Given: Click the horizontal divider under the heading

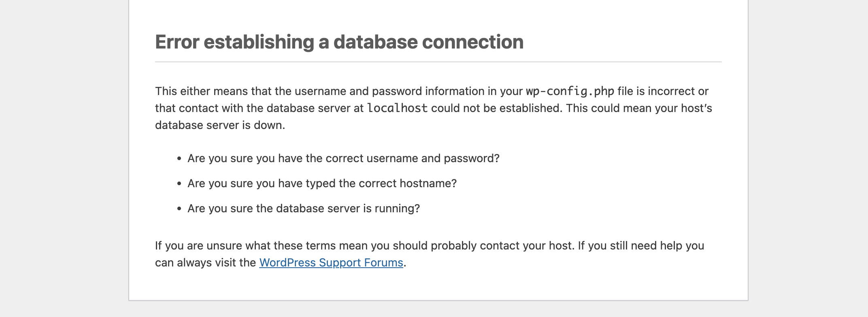Looking at the screenshot, I should 438,62.
